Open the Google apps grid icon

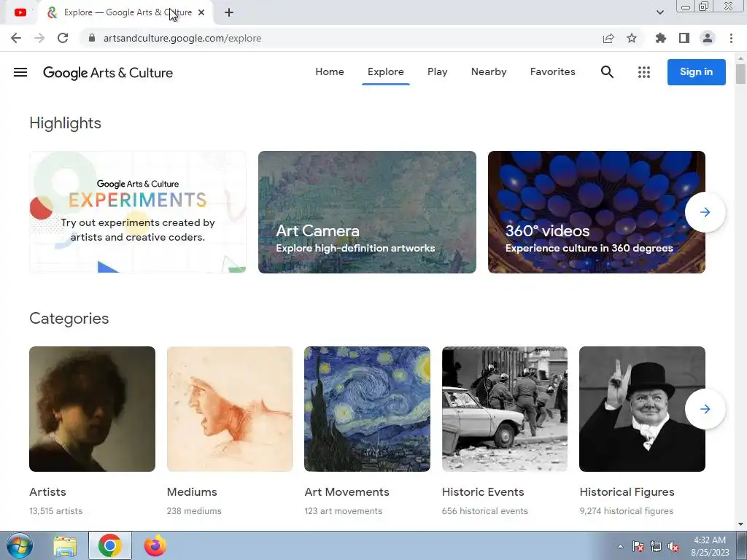click(x=644, y=72)
